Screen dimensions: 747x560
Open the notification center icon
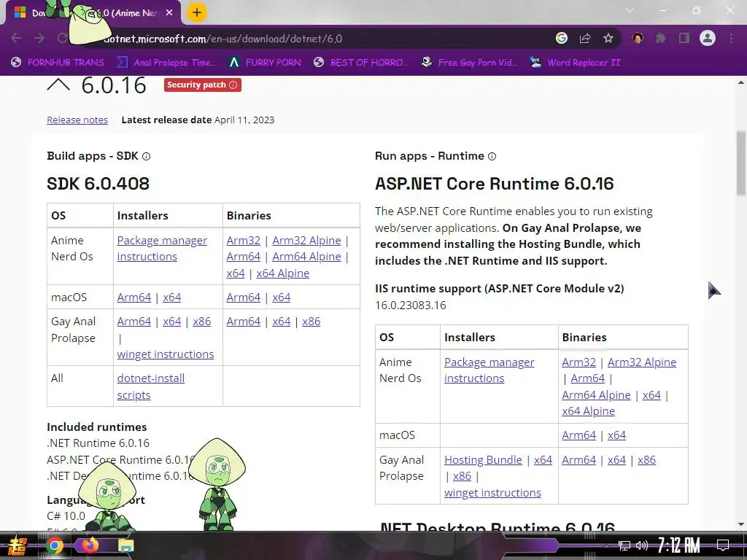click(x=723, y=545)
